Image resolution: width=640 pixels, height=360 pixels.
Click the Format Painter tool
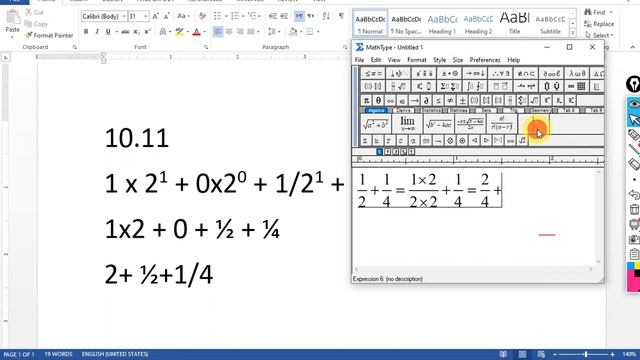(49, 36)
